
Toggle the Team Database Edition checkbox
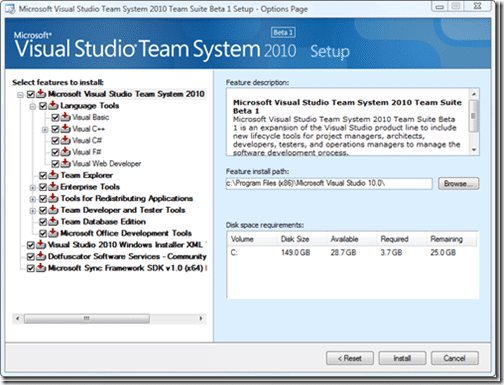point(43,222)
